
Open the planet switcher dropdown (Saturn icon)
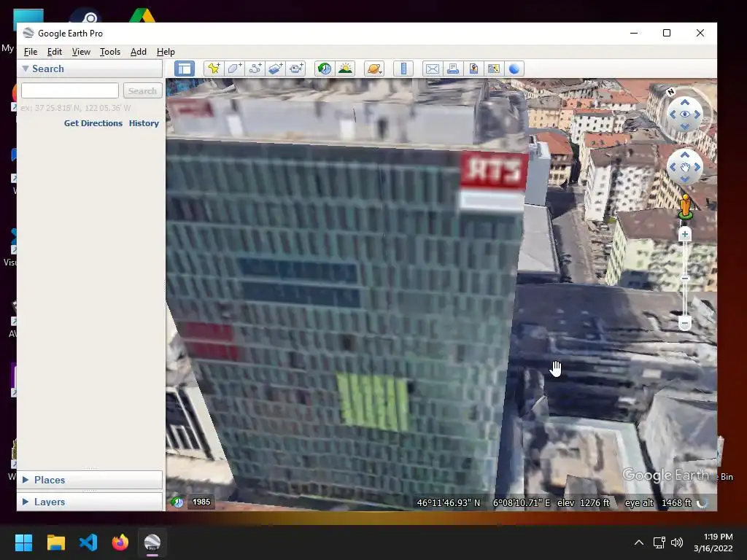point(374,69)
